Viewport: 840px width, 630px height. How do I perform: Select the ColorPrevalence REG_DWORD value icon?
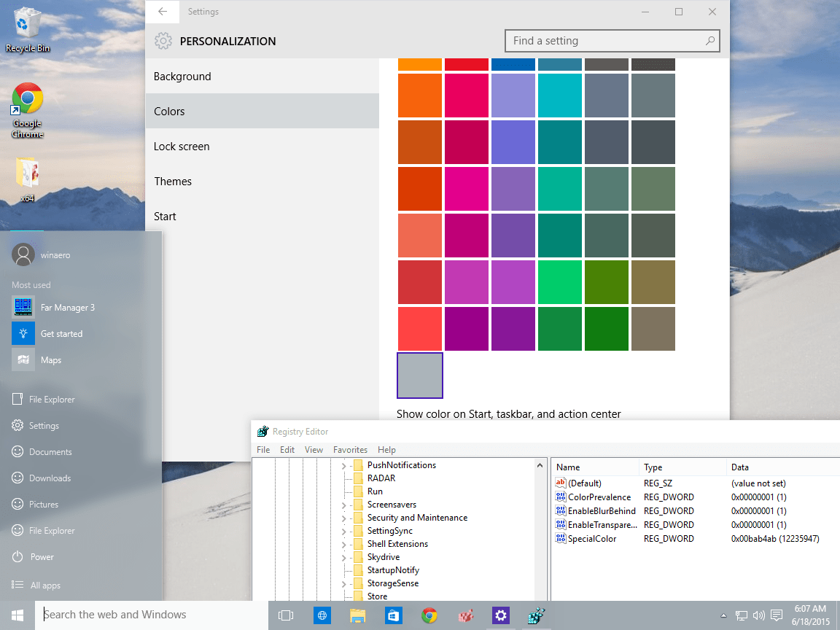tap(559, 497)
